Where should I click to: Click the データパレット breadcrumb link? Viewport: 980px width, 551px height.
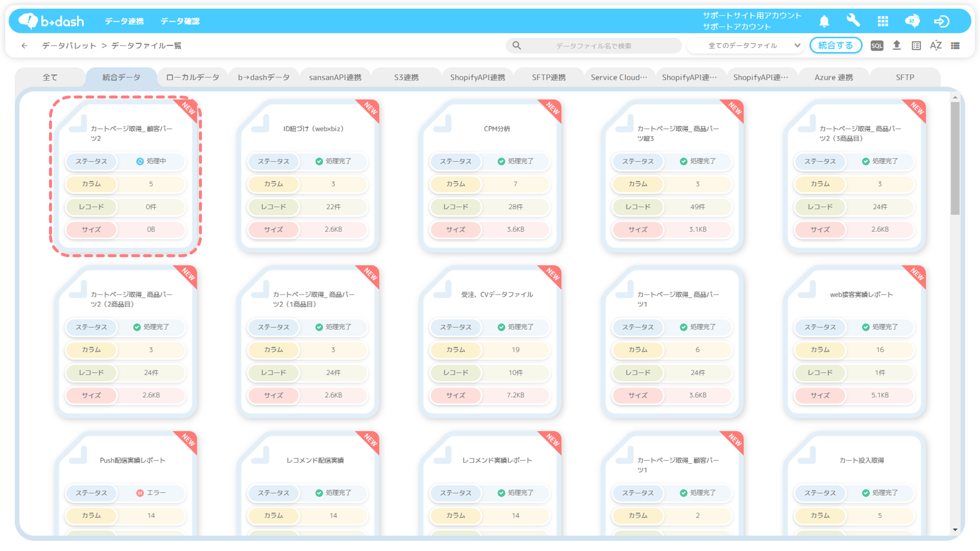[x=69, y=46]
